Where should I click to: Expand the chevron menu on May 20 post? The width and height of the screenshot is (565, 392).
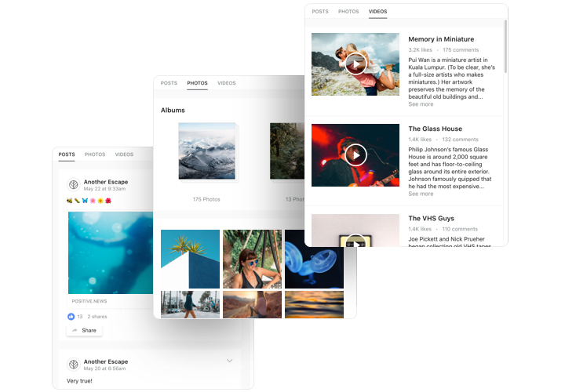229,361
